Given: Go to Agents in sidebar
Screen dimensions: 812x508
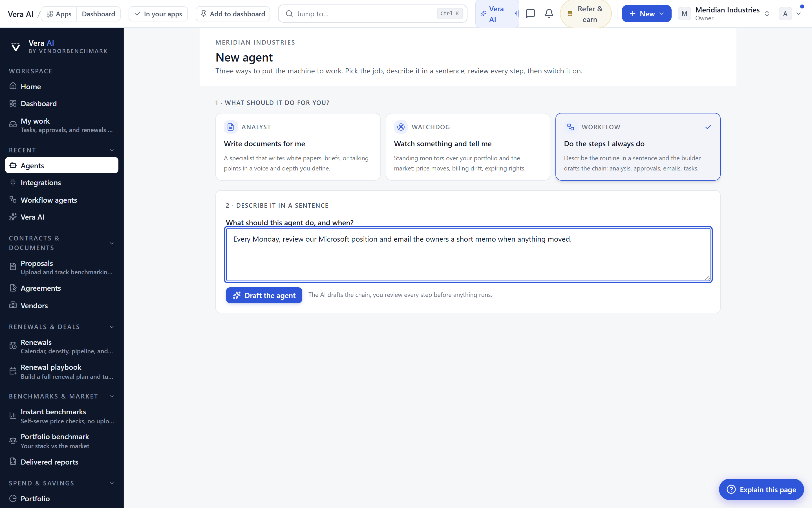Looking at the screenshot, I should [x=62, y=165].
